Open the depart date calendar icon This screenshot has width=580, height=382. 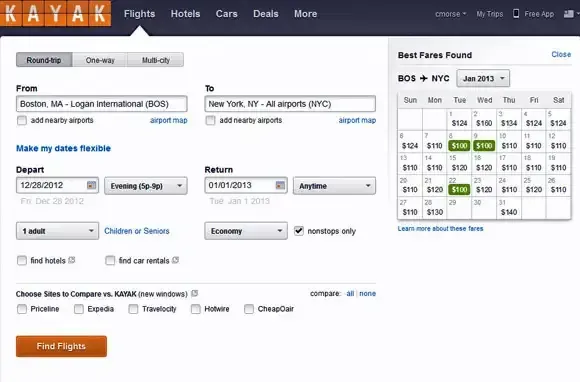[91, 185]
